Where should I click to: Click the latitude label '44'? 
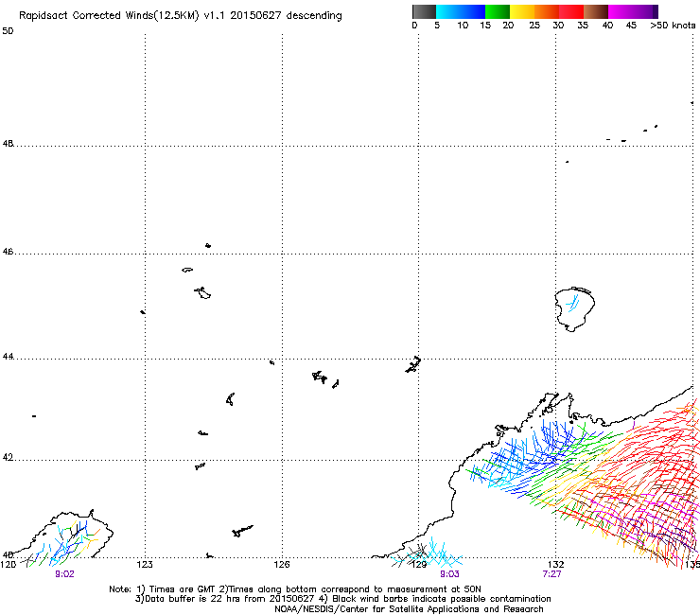(x=8, y=357)
